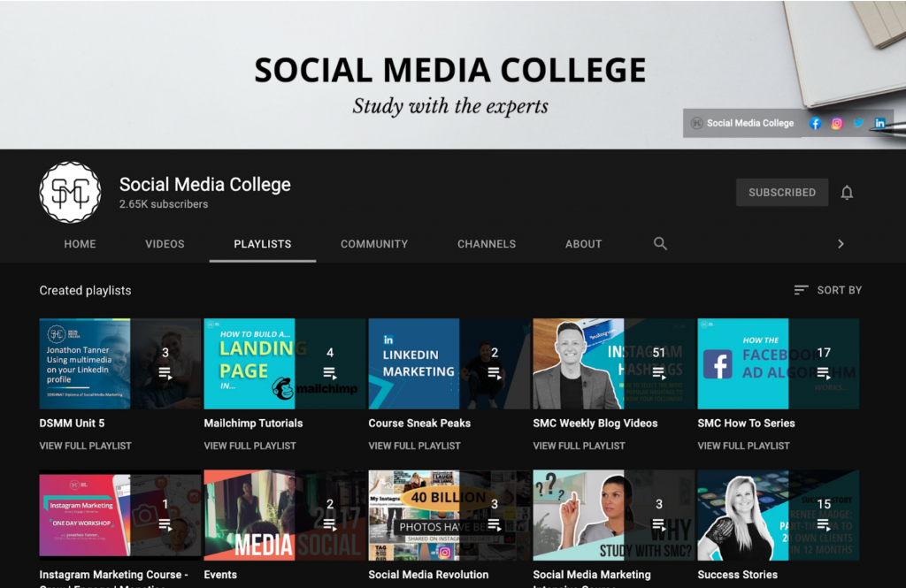
Task: Switch to the Videos tab
Action: pyautogui.click(x=165, y=244)
